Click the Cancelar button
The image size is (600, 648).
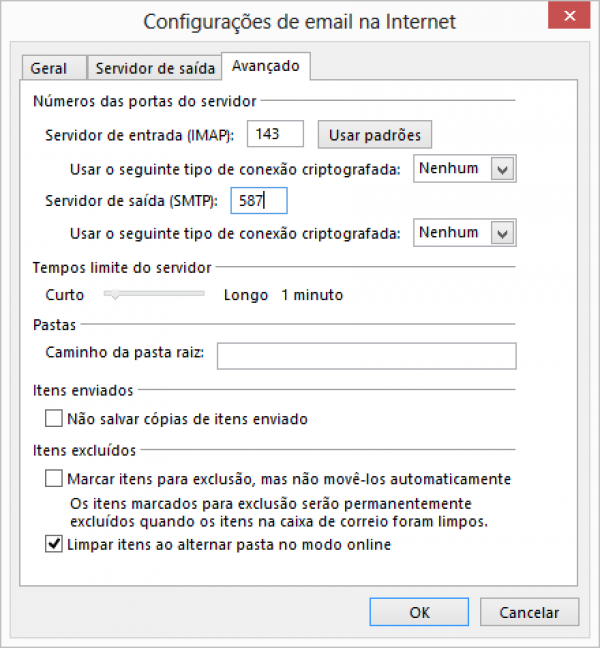pos(529,612)
